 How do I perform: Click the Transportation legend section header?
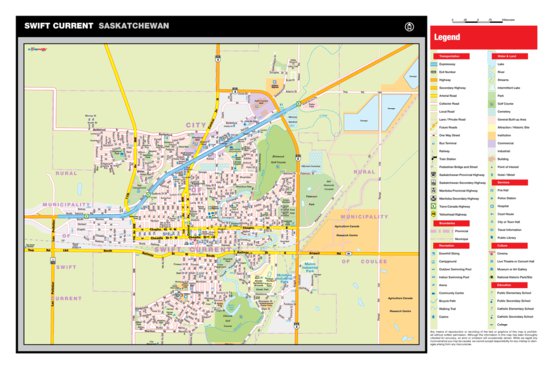[451, 56]
